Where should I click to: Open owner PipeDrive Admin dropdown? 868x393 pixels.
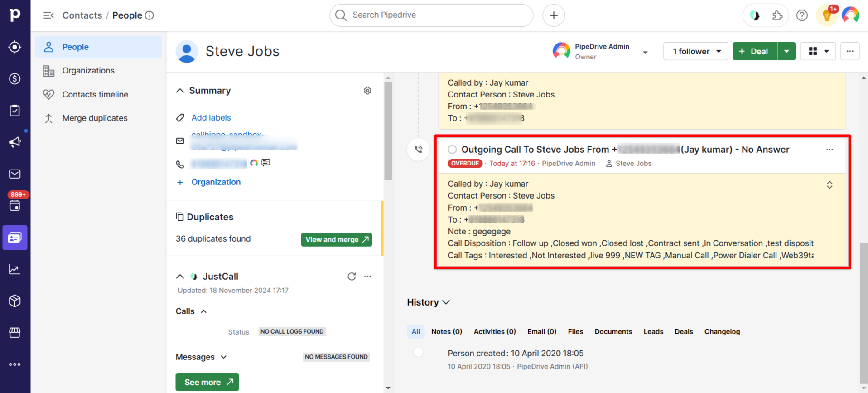(x=645, y=53)
